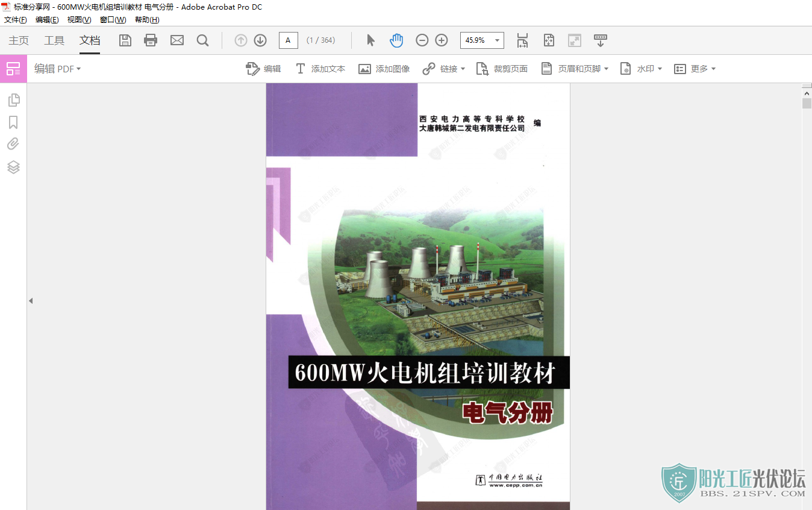Open Bookmarks sidebar panel
Image resolution: width=812 pixels, height=510 pixels.
pyautogui.click(x=13, y=122)
